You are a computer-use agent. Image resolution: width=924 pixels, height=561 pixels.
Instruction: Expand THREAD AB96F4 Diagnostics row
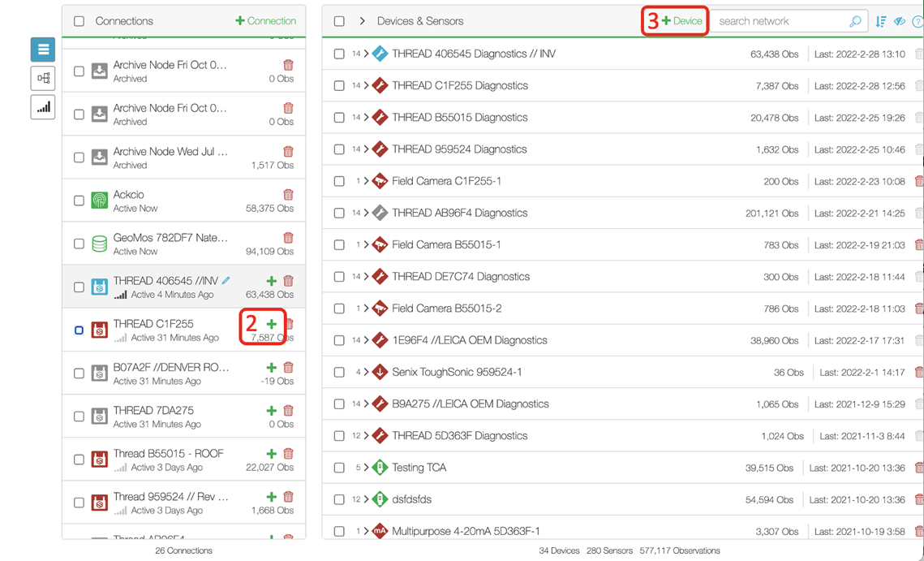(366, 213)
